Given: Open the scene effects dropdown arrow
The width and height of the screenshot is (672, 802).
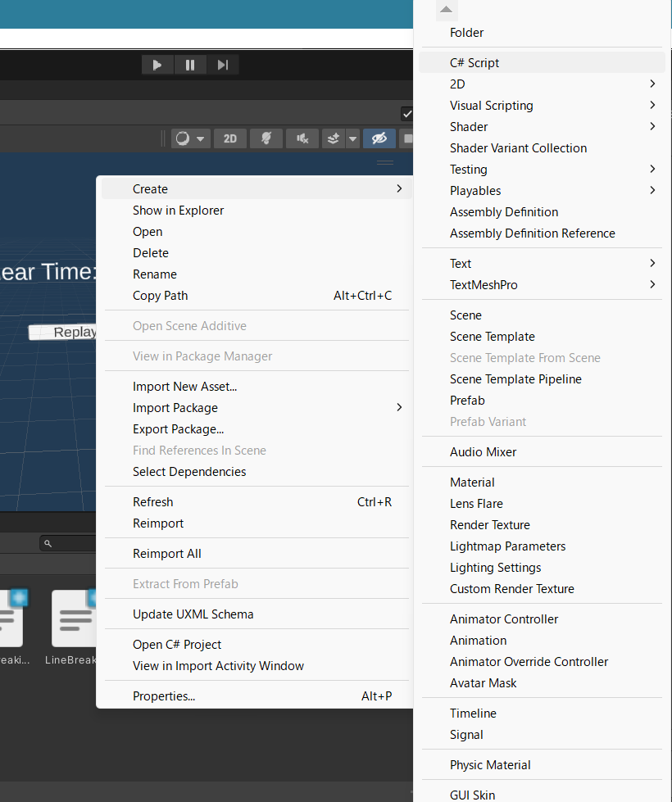Looking at the screenshot, I should pos(352,138).
